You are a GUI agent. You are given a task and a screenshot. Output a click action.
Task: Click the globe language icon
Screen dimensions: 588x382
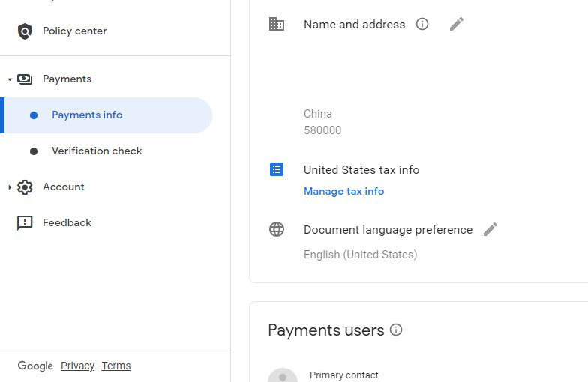click(x=277, y=230)
